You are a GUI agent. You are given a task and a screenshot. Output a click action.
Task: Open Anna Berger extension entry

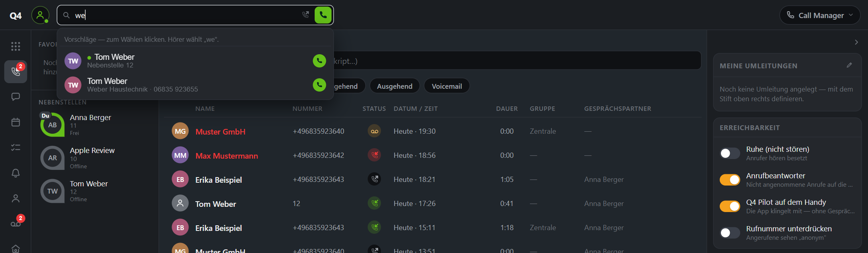pyautogui.click(x=95, y=125)
